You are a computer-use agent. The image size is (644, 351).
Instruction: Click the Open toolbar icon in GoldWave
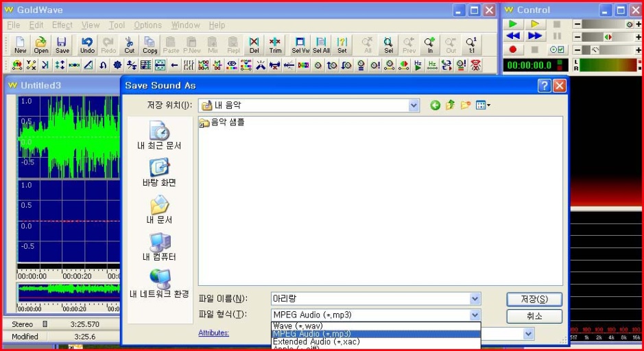(x=40, y=45)
